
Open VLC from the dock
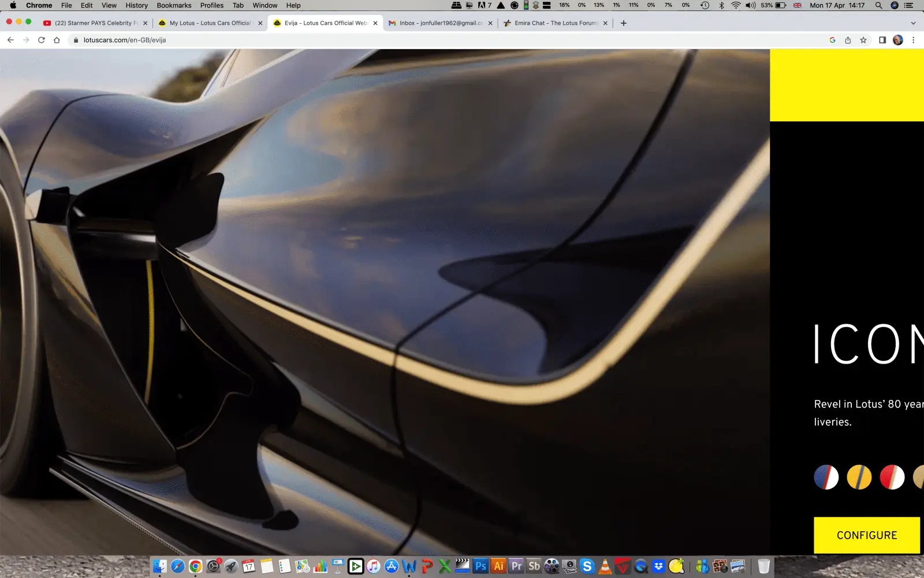pyautogui.click(x=605, y=566)
